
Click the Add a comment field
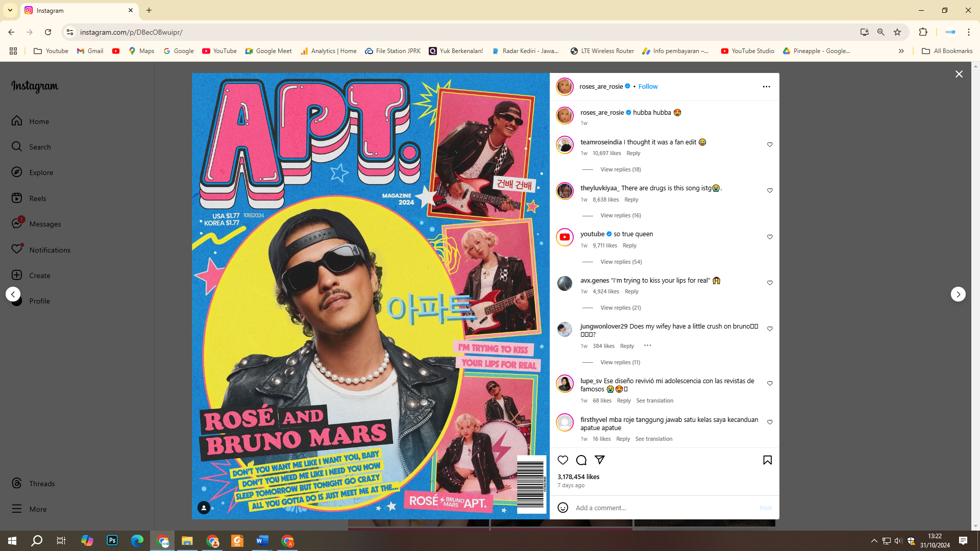(x=665, y=508)
